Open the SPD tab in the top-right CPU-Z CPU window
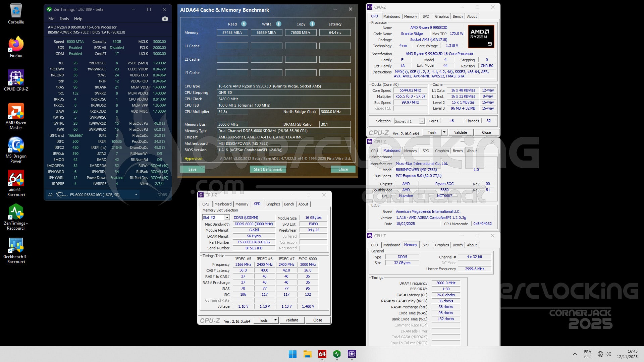 [x=426, y=16]
